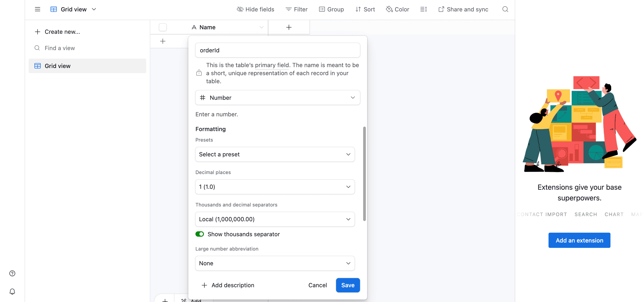Image resolution: width=644 pixels, height=302 pixels.
Task: Open the Number field type dropdown
Action: (x=278, y=98)
